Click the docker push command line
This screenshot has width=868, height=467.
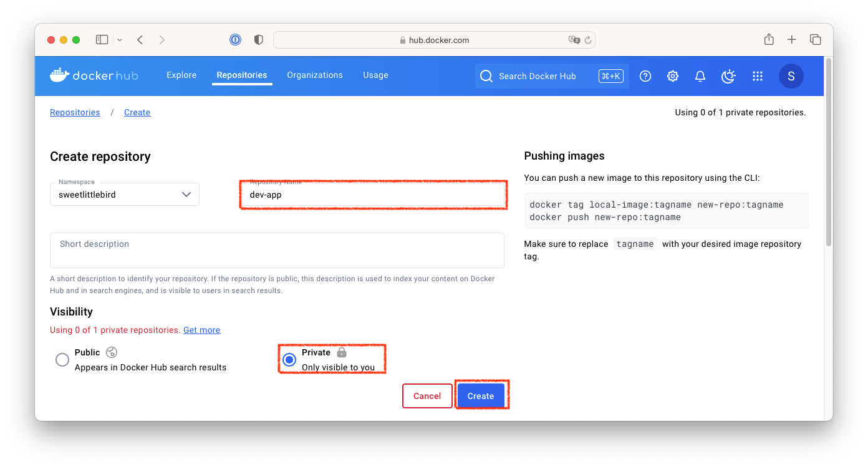click(x=605, y=217)
